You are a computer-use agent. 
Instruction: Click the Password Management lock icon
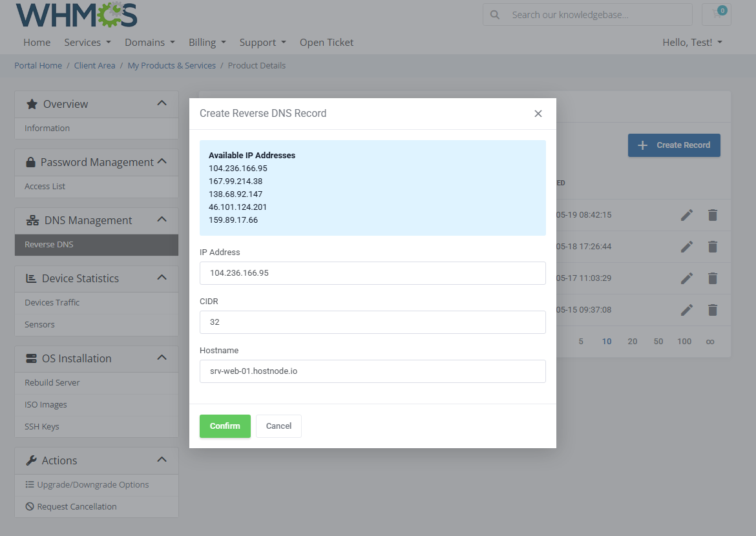30,162
